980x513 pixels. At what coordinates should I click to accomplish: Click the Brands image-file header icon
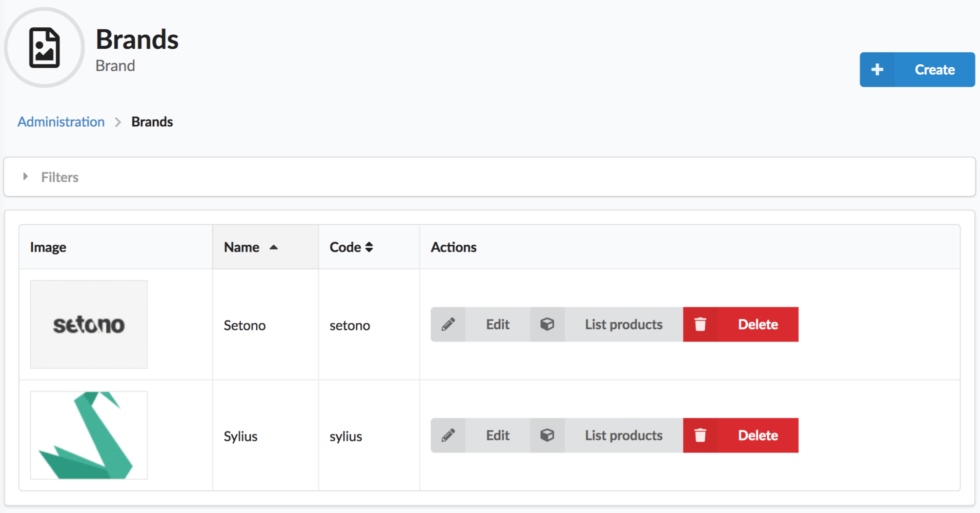pos(44,48)
